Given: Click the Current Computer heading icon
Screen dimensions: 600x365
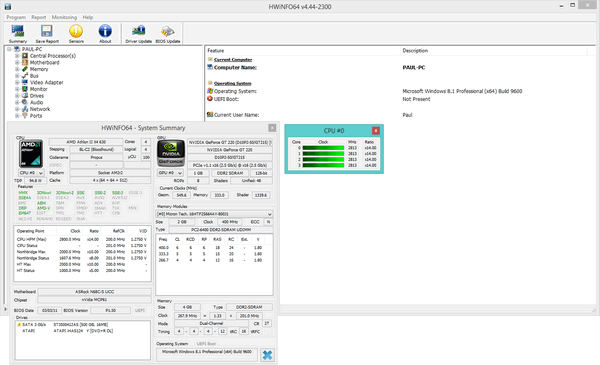Looking at the screenshot, I should click(210, 59).
